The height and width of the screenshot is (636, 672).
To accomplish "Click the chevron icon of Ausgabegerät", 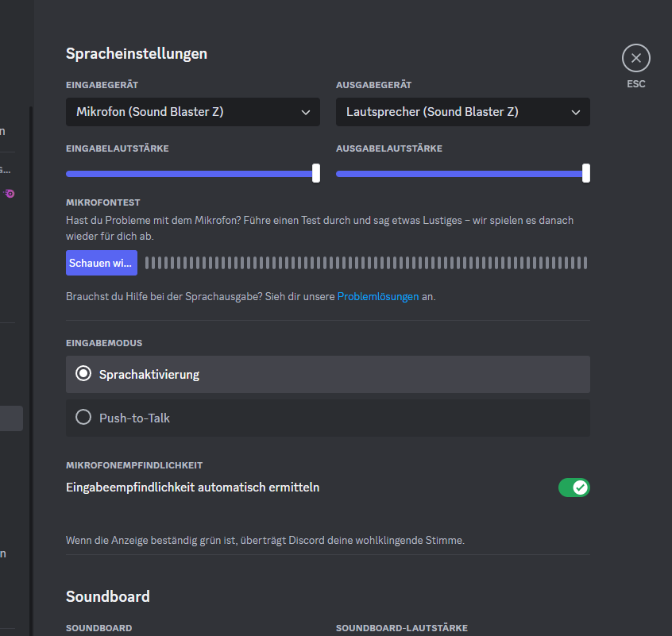I will (x=576, y=113).
